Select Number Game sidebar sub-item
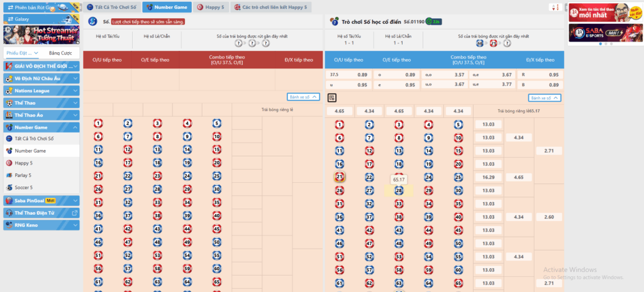644x292 pixels. coord(42,151)
